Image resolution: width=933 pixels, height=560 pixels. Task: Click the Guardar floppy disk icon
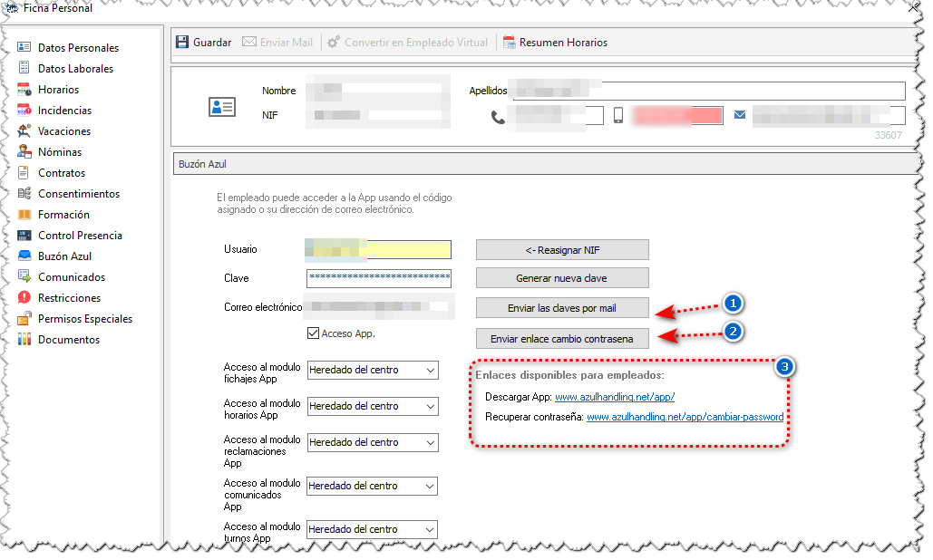[182, 43]
